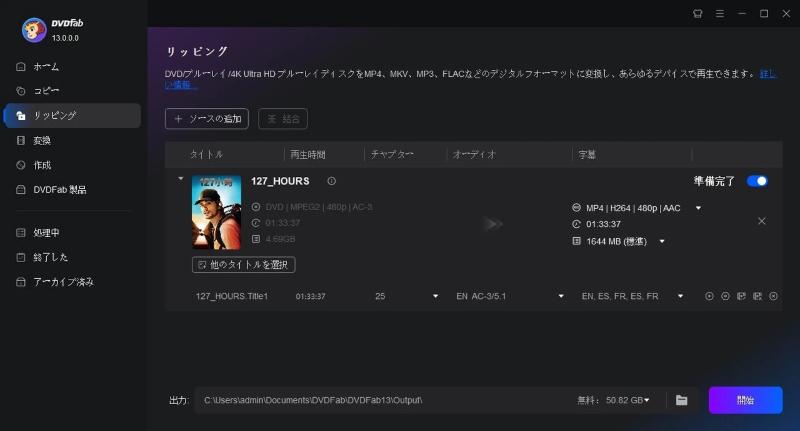Image resolution: width=800 pixels, height=431 pixels.
Task: Expand the MP4 H264 480p profile dropdown
Action: point(698,208)
